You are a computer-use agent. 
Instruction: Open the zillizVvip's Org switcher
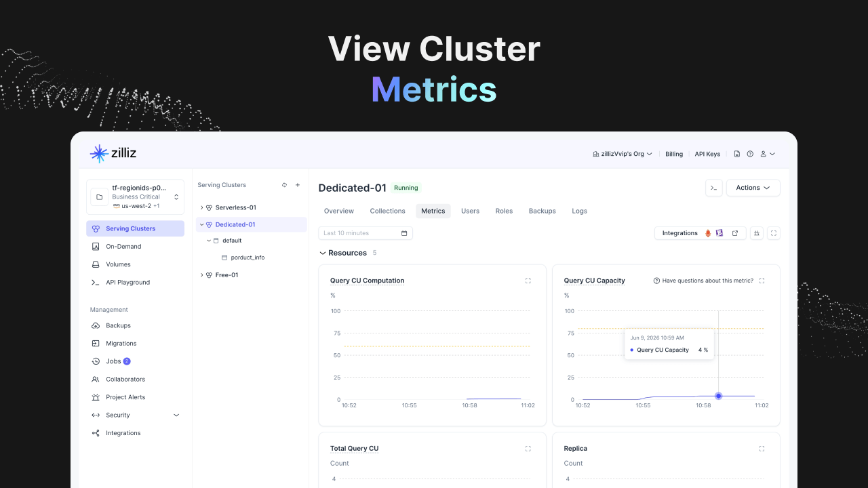click(x=623, y=154)
